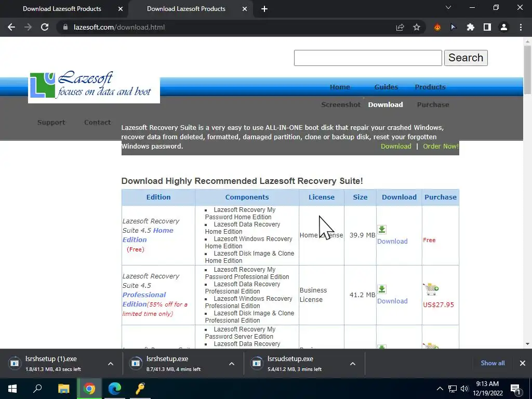Open Microsoft Edge from the taskbar
The image size is (532, 399).
115,389
